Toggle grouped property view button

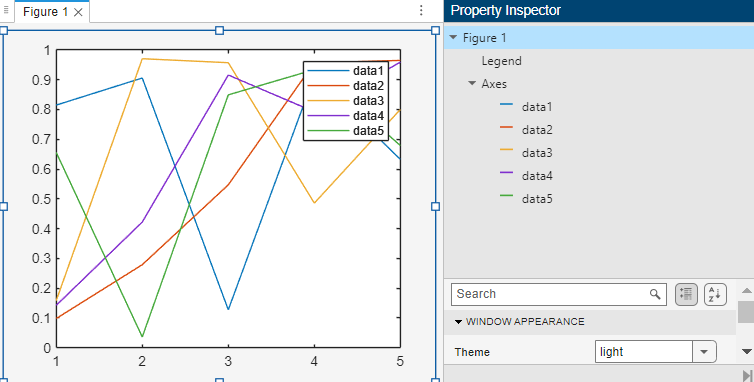[x=686, y=294]
